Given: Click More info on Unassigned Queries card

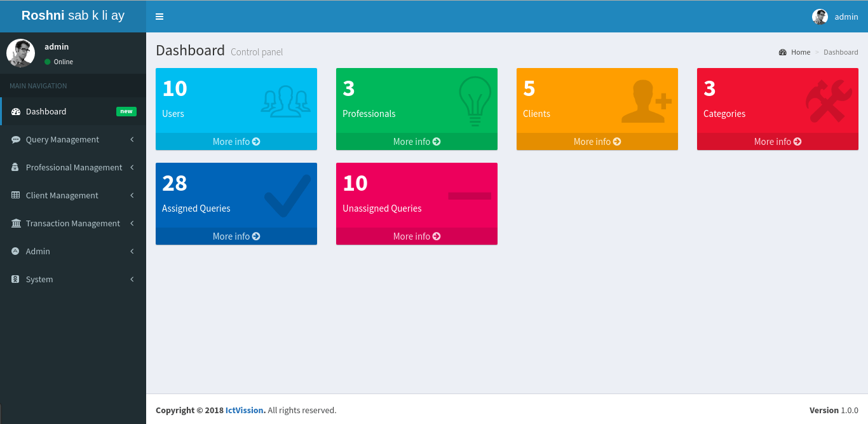Looking at the screenshot, I should [x=417, y=236].
